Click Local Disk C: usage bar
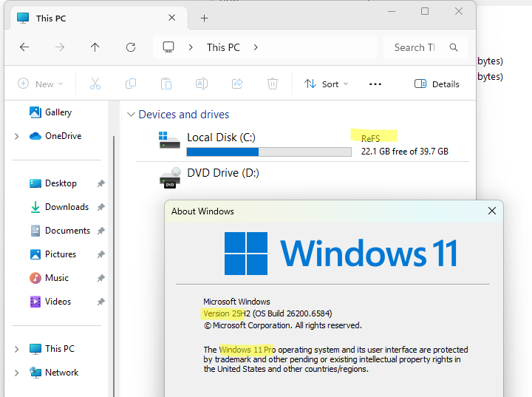The height and width of the screenshot is (397, 532). (269, 152)
